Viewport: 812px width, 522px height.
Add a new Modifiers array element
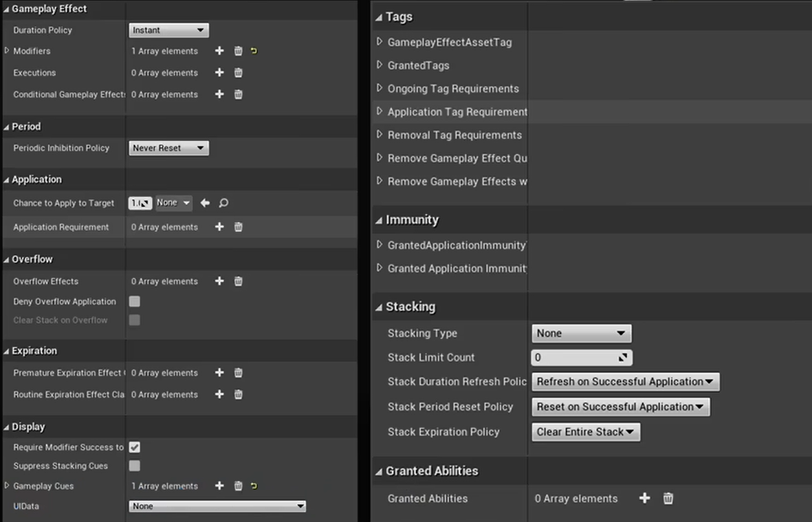click(x=219, y=51)
